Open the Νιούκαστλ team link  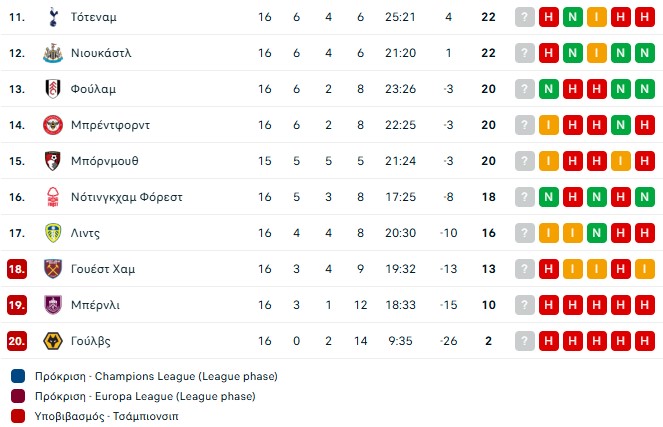click(101, 53)
